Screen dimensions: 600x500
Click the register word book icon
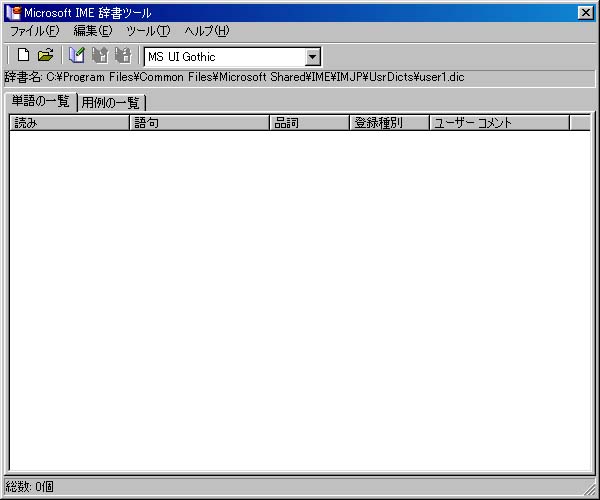[77, 55]
